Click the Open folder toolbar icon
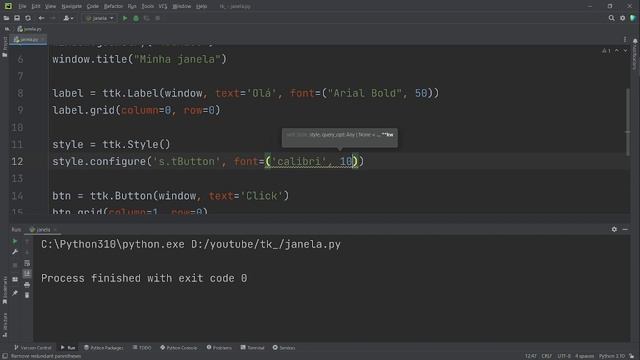Viewport: 640px width, 360px height. click(x=6, y=18)
